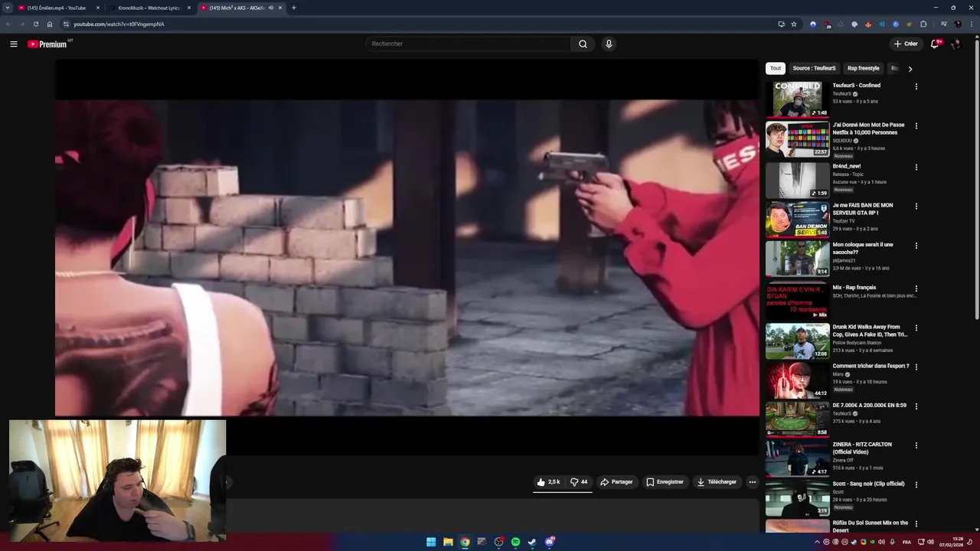
Task: Open options for Br4nd_new! video
Action: (x=916, y=168)
